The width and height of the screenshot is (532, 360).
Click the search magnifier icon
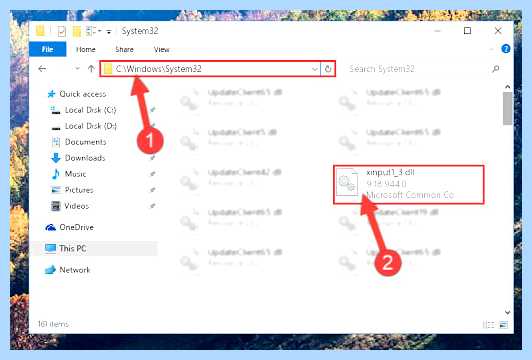pyautogui.click(x=495, y=69)
